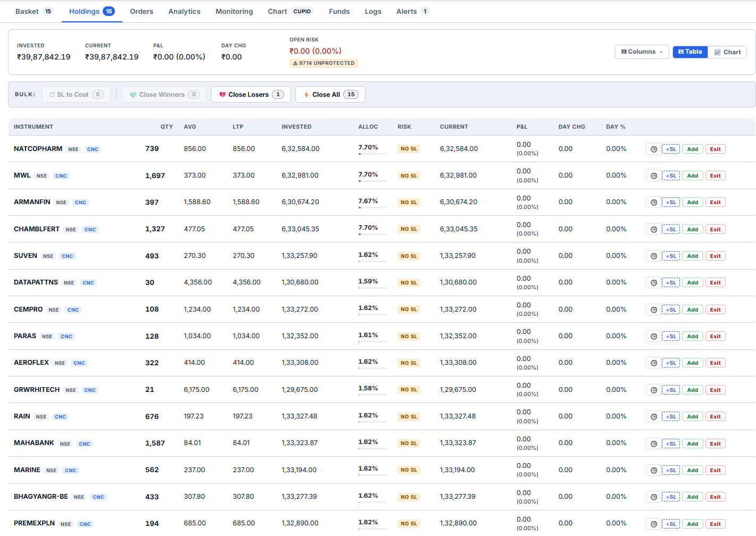Open the Chart CUPID tab
756x536 pixels.
[x=290, y=12]
